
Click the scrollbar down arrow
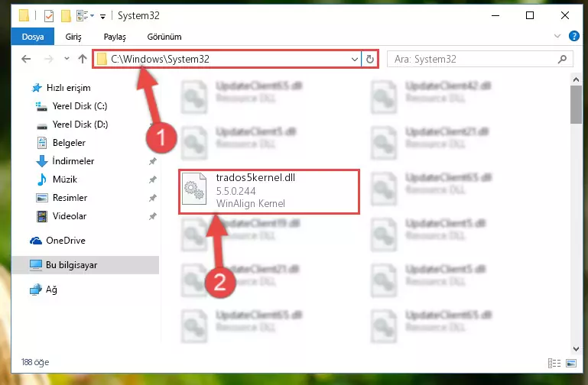576,348
